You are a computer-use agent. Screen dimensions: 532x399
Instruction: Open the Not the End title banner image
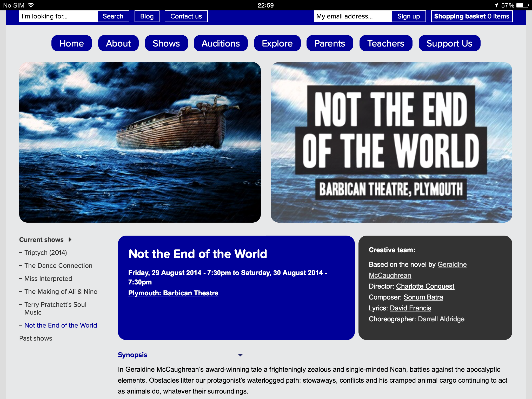391,142
